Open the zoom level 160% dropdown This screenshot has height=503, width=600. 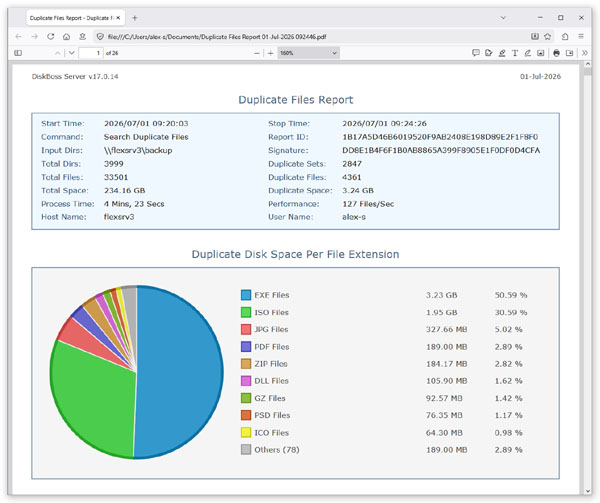pyautogui.click(x=308, y=53)
